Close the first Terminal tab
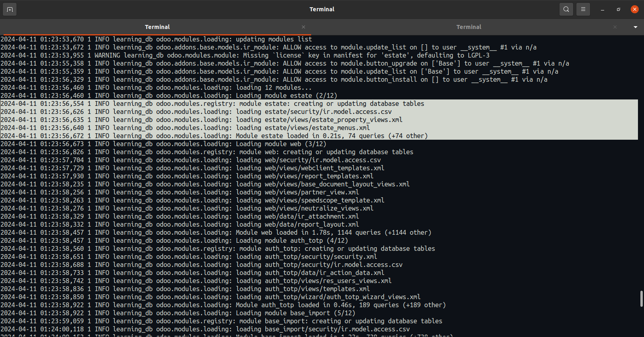This screenshot has width=644, height=337. point(303,27)
